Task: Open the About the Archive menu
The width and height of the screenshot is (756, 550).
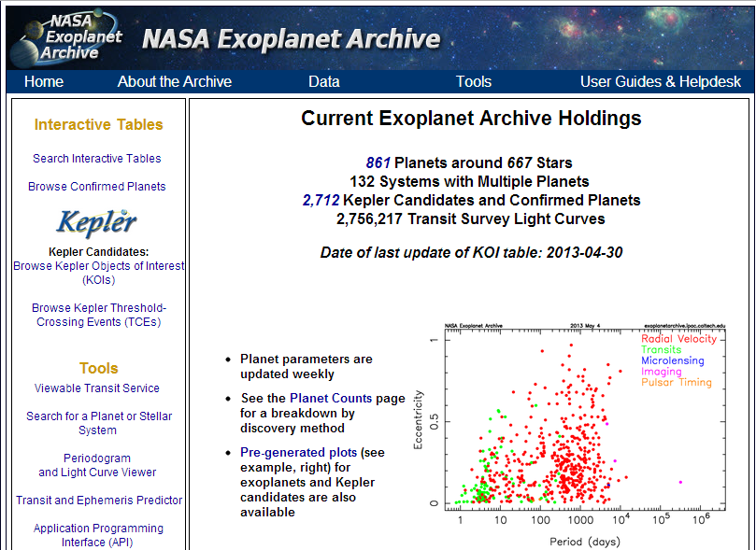Action: click(x=175, y=82)
